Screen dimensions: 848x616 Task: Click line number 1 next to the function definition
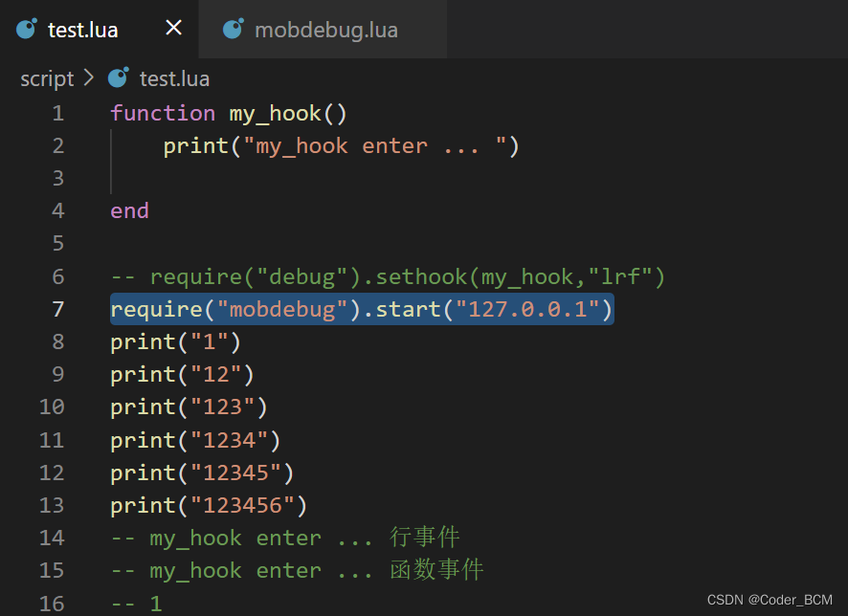coord(57,113)
